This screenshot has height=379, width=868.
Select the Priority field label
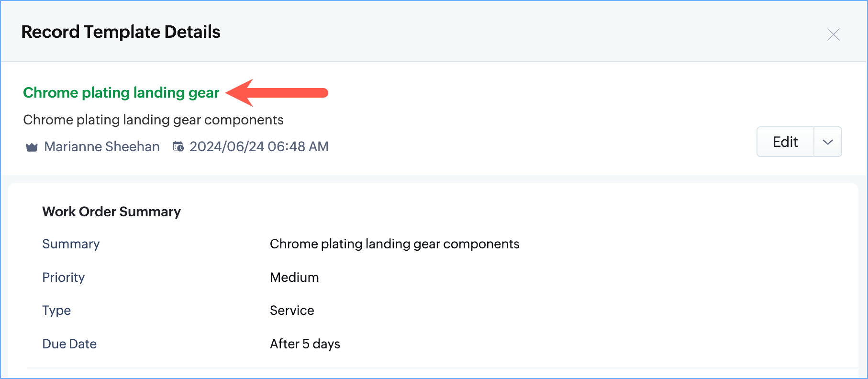tap(63, 278)
